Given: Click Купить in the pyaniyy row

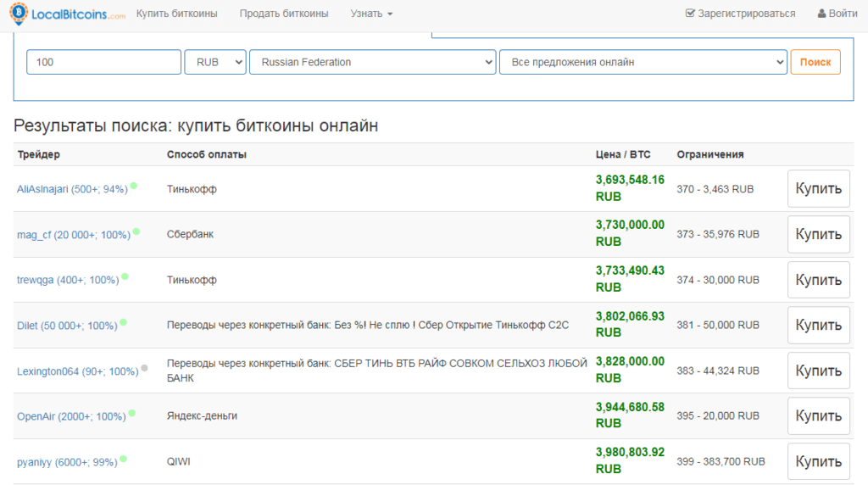Looking at the screenshot, I should click(818, 461).
